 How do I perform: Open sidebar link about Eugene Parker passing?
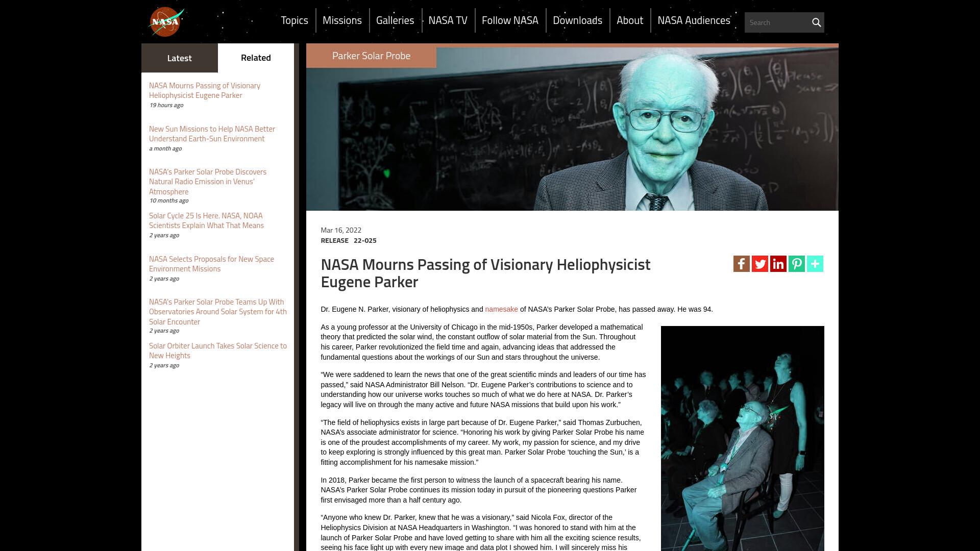click(205, 90)
